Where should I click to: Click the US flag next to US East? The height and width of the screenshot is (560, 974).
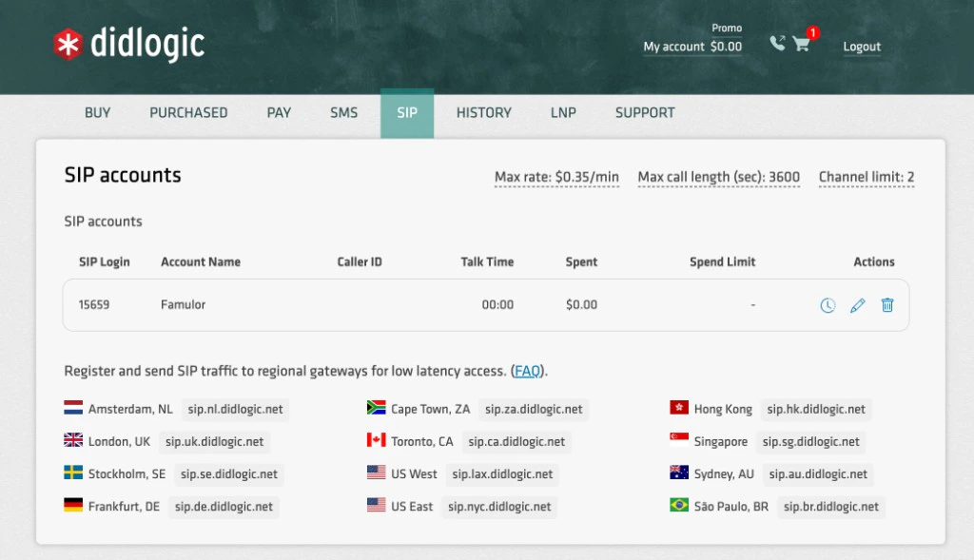[377, 504]
